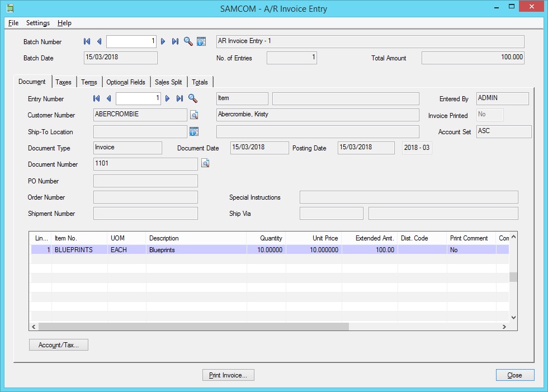The image size is (548, 392).
Task: Click the grid's scroll left arrow
Action: (34, 327)
